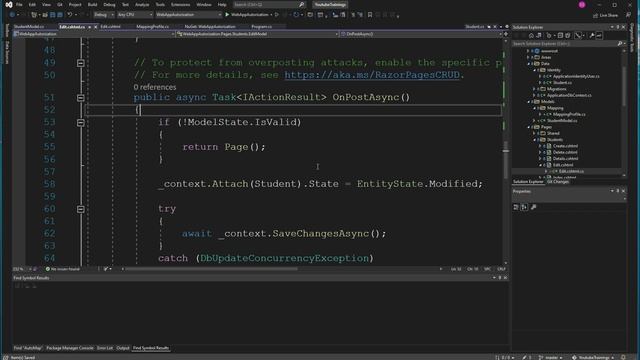Switch to the Edit.cshtml tab

[110, 27]
